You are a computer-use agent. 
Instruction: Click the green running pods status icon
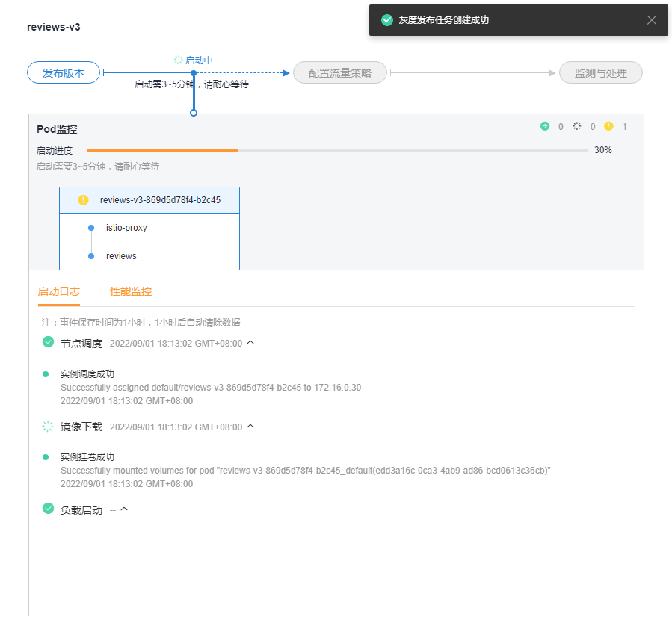pos(545,126)
